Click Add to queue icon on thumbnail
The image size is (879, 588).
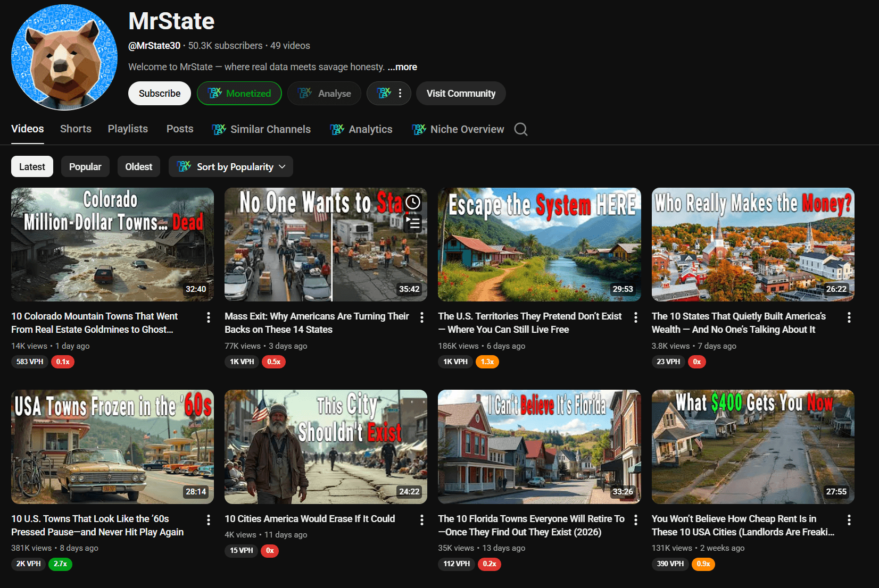tap(413, 223)
